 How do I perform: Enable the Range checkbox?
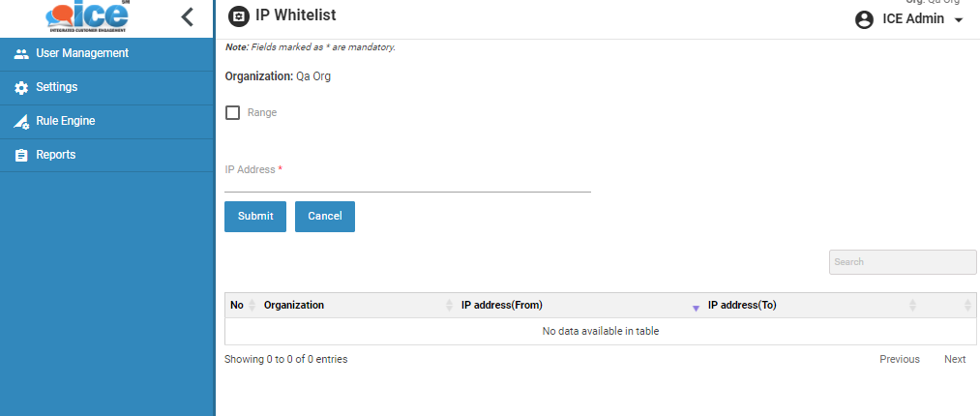[x=232, y=112]
